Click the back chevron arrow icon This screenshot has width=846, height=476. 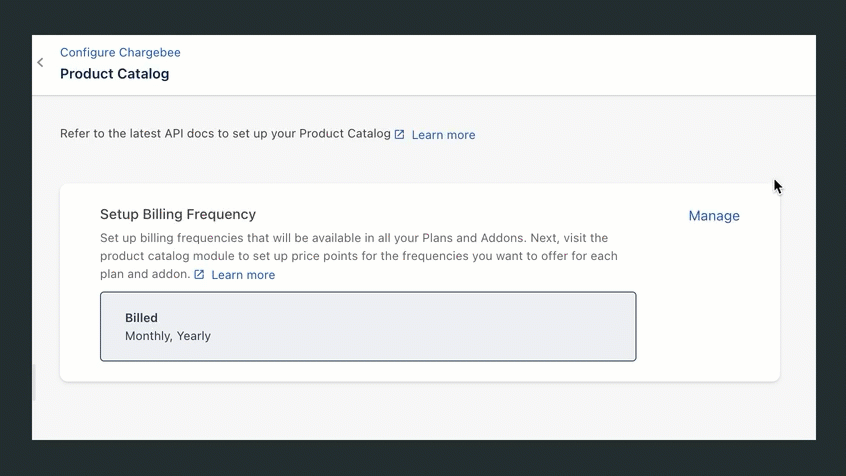tap(40, 63)
